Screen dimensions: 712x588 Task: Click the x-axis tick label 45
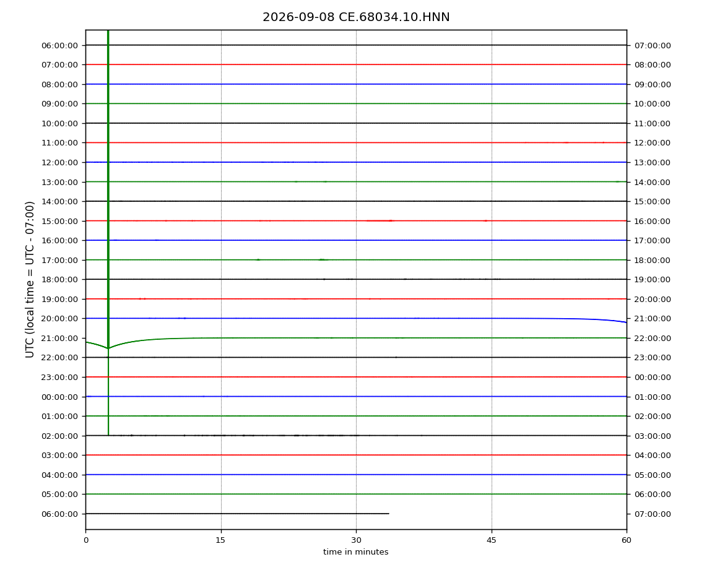point(492,540)
